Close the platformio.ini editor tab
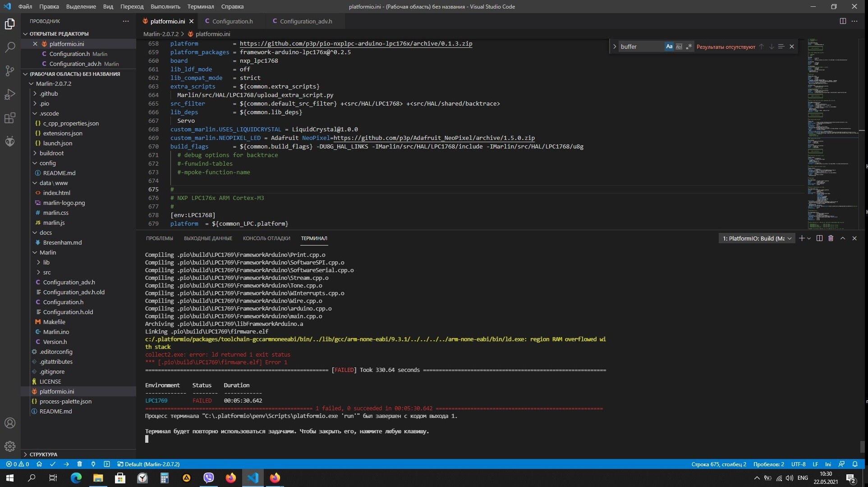This screenshot has height=487, width=868. coord(191,21)
